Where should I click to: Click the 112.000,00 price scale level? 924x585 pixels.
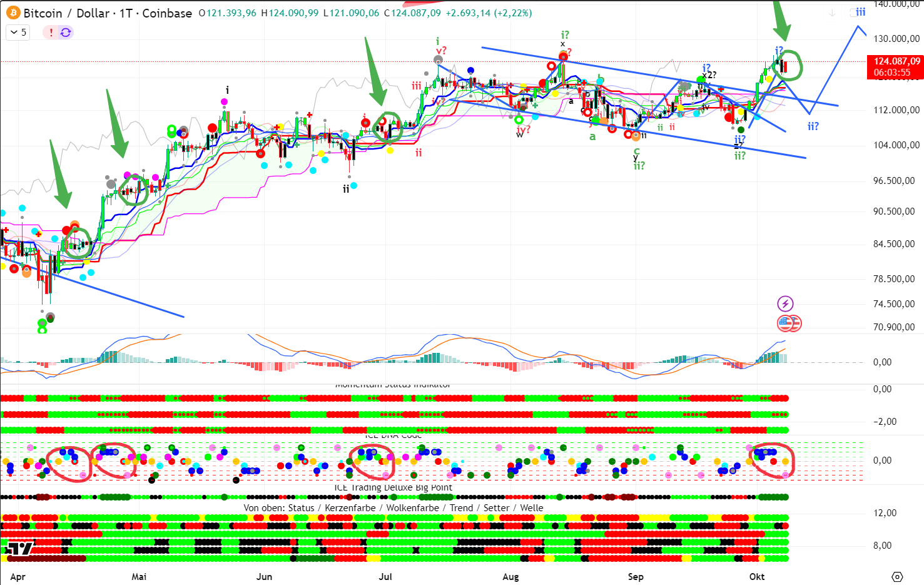tap(896, 110)
